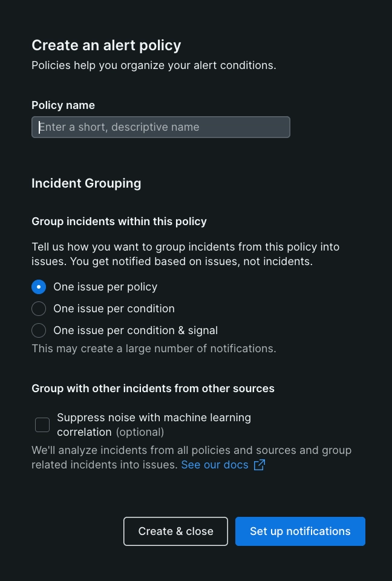Viewport: 392px width, 581px height.
Task: Pick the One issue per condition & signal radio circle
Action: 39,330
